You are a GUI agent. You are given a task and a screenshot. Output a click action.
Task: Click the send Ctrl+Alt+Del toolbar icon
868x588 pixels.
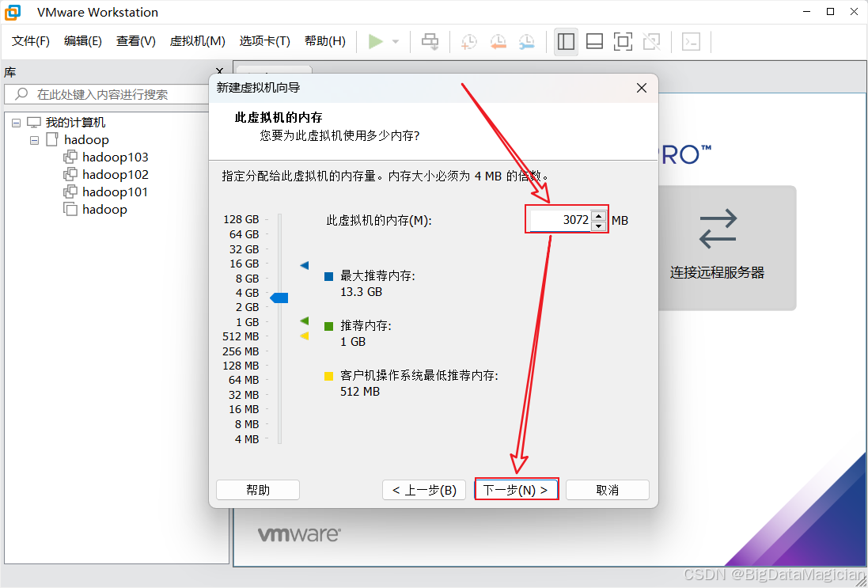click(430, 41)
